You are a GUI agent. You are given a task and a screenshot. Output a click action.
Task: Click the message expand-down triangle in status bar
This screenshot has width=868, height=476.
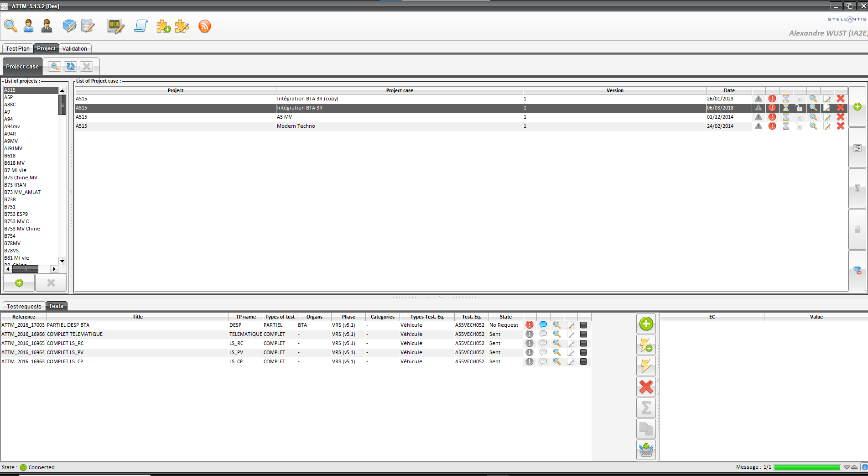pos(847,467)
